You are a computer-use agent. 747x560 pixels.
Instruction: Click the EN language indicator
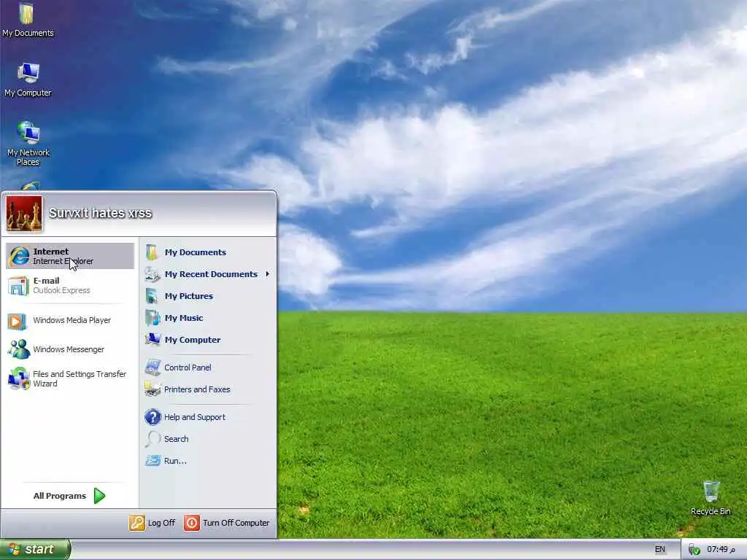[659, 550]
